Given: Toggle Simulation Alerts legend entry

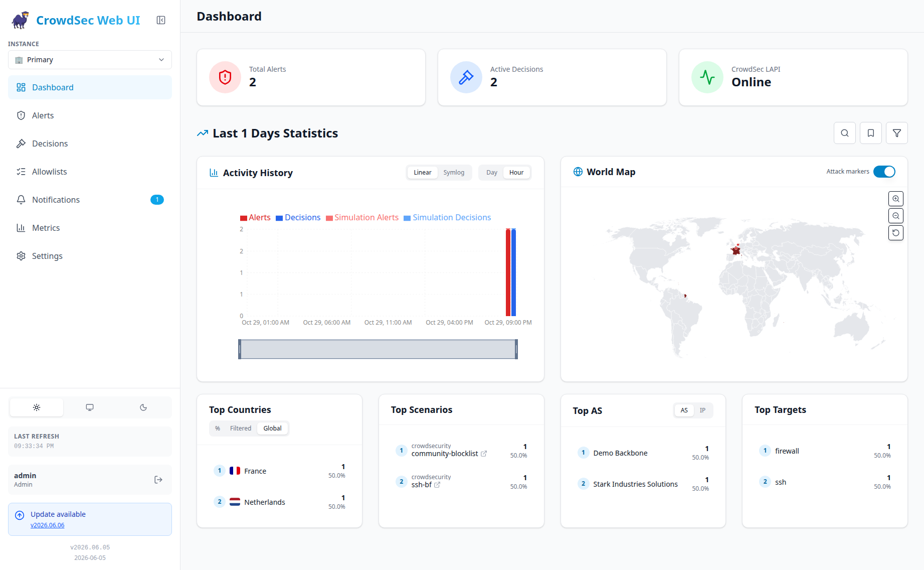Looking at the screenshot, I should coord(362,217).
